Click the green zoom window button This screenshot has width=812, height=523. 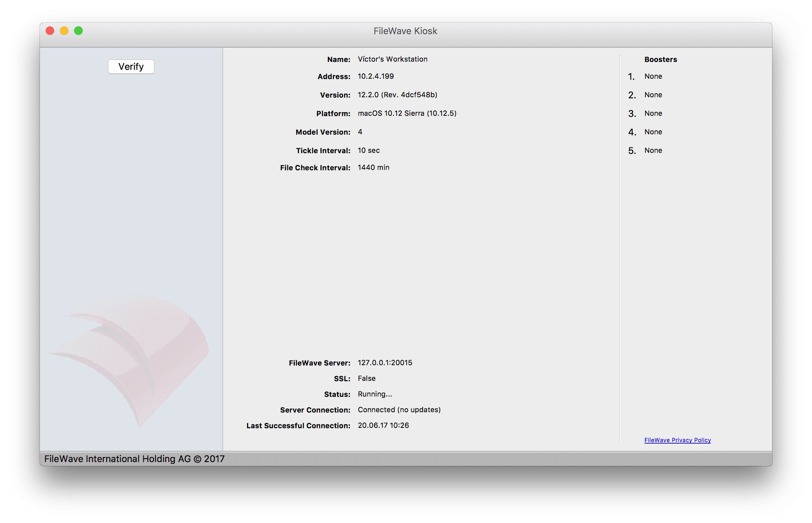[78, 31]
